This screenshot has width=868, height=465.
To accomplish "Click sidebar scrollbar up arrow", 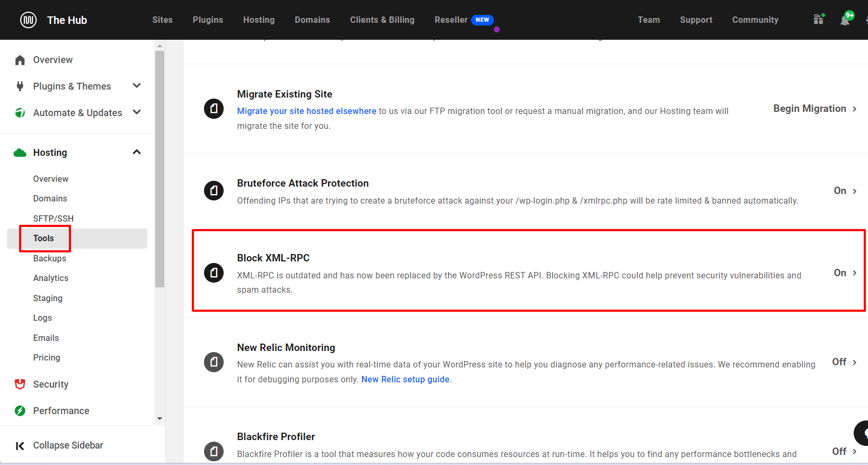I will pos(160,46).
